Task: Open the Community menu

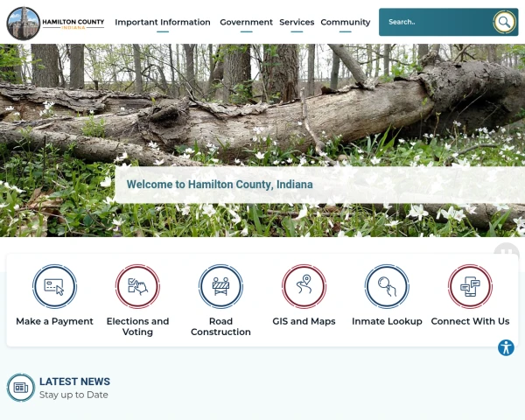Action: click(x=346, y=22)
